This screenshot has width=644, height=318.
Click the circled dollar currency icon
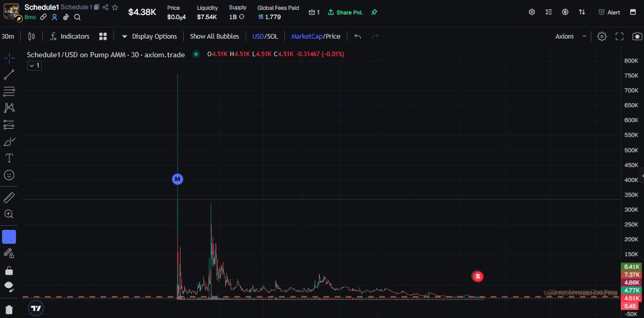point(565,12)
